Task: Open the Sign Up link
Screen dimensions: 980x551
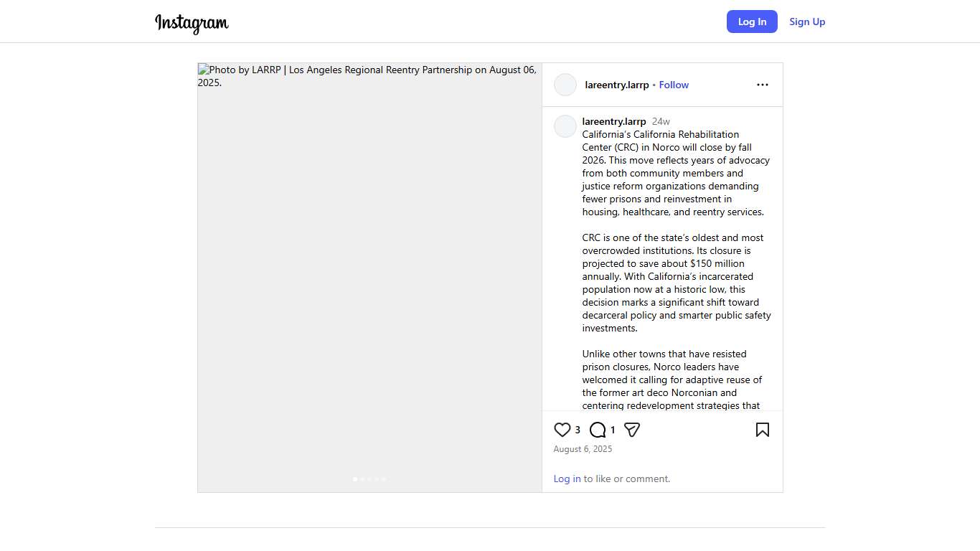Action: (x=807, y=22)
